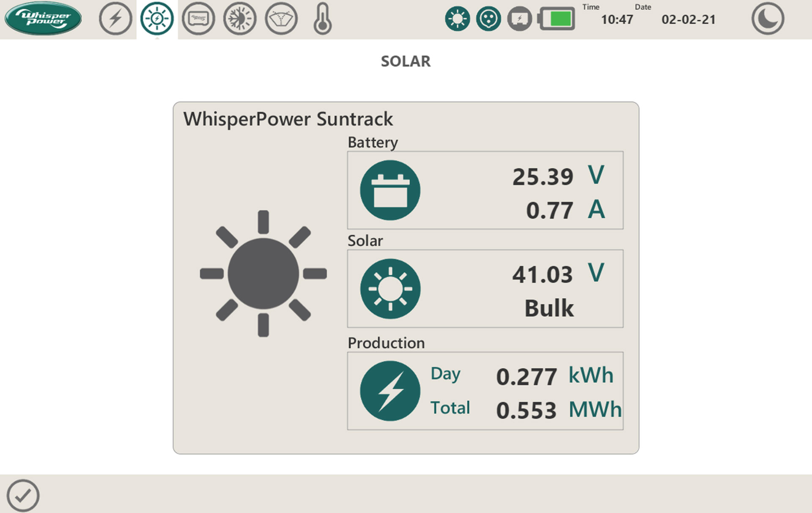The width and height of the screenshot is (812, 513).
Task: Click the production lightning bolt icon
Action: point(390,391)
